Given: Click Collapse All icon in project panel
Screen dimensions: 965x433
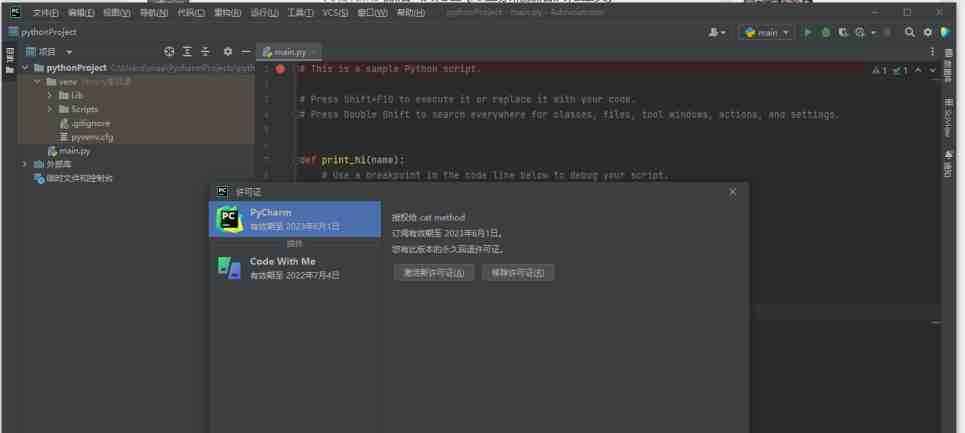Looking at the screenshot, I should tap(205, 52).
